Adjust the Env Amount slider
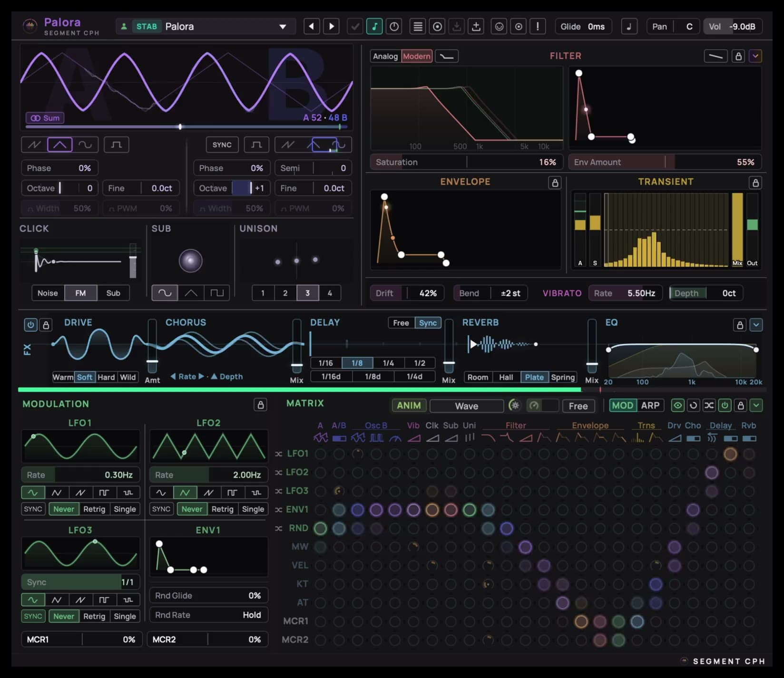Image resolution: width=784 pixels, height=678 pixels. click(665, 162)
